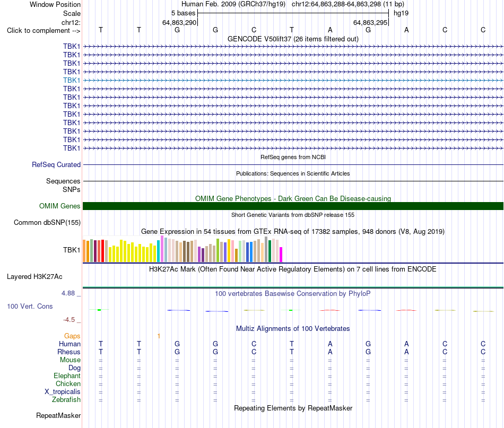Click the SNPs track label

(x=72, y=189)
